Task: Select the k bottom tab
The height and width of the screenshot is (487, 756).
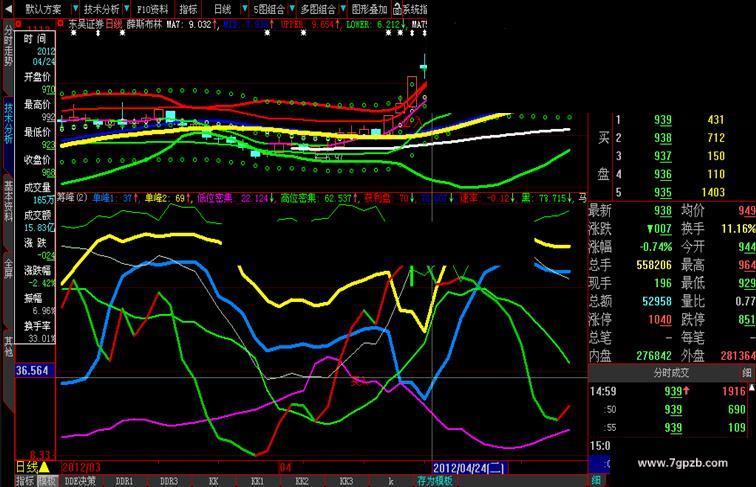Action: [391, 481]
